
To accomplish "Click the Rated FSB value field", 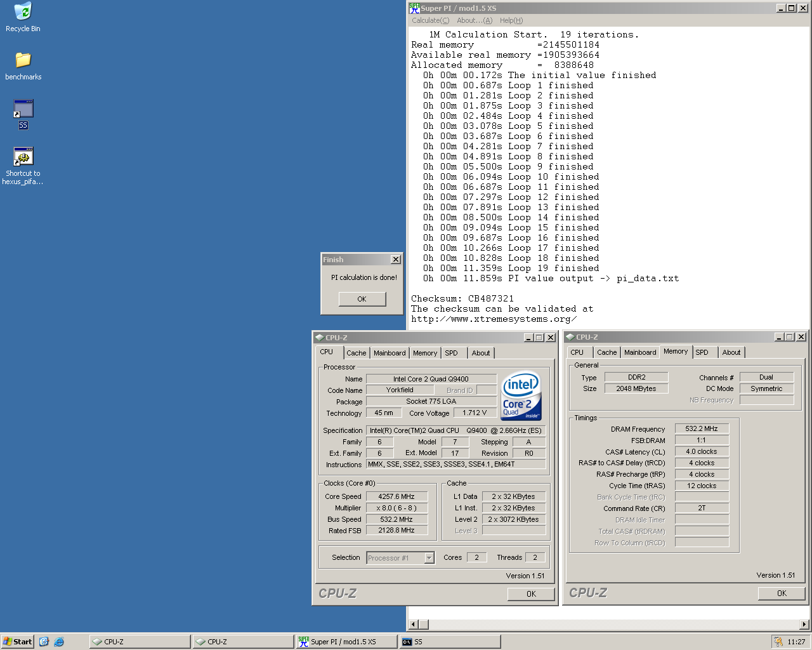I will 396,530.
